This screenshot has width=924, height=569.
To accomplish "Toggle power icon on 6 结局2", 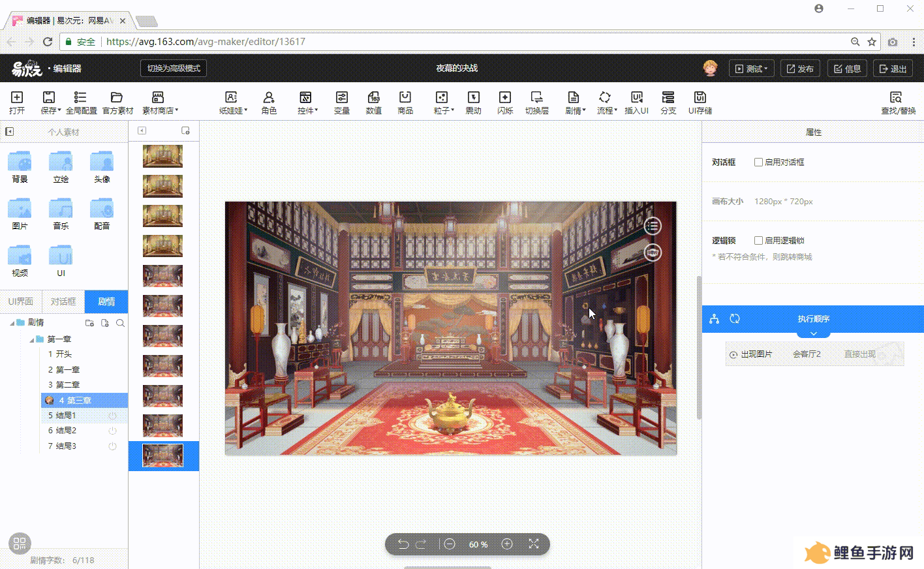I will click(x=112, y=431).
